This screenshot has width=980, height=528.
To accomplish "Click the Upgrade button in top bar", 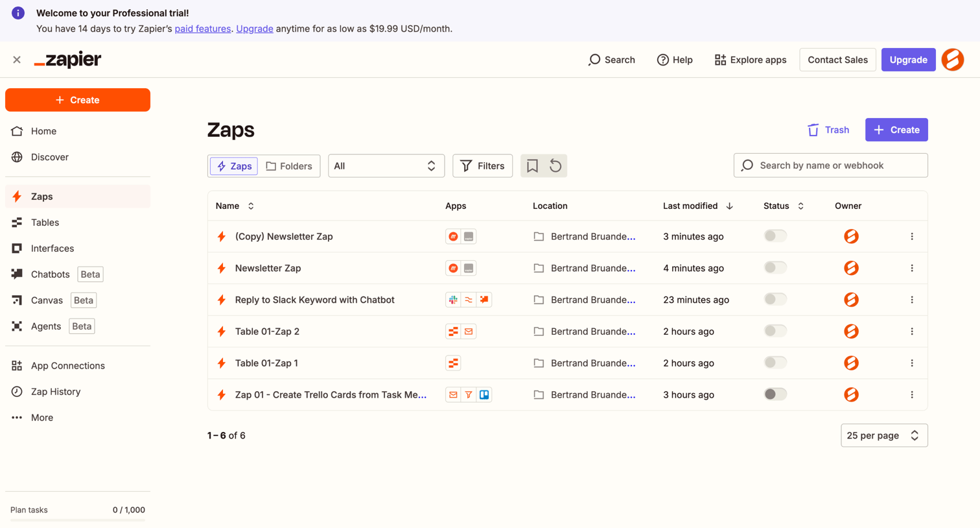I will click(x=908, y=60).
